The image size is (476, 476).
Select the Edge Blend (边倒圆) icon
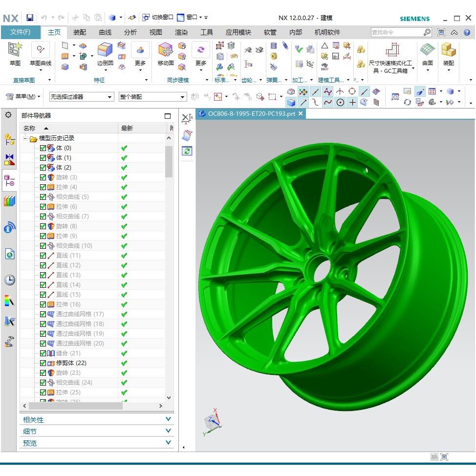[105, 49]
